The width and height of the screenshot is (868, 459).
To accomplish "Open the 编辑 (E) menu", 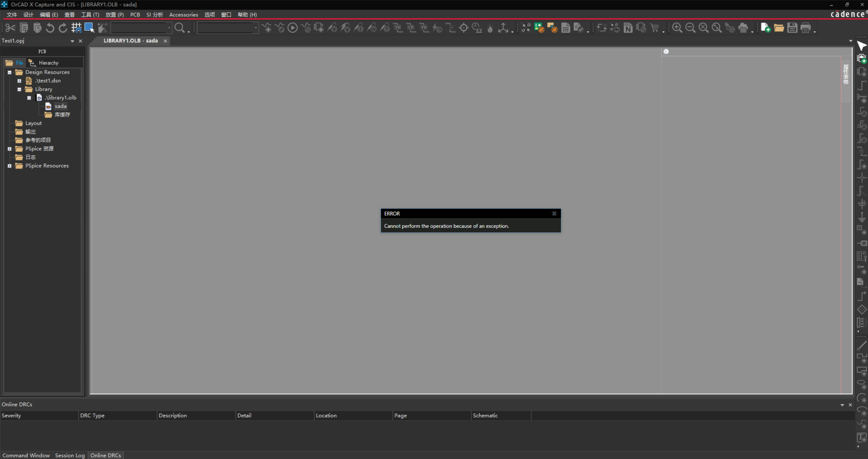I will 49,15.
